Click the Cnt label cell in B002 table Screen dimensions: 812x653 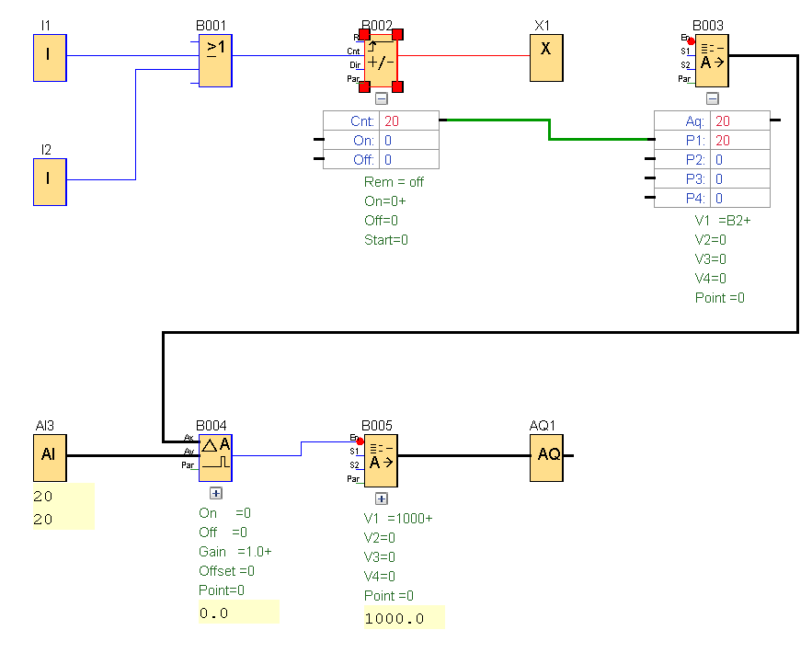[x=351, y=120]
